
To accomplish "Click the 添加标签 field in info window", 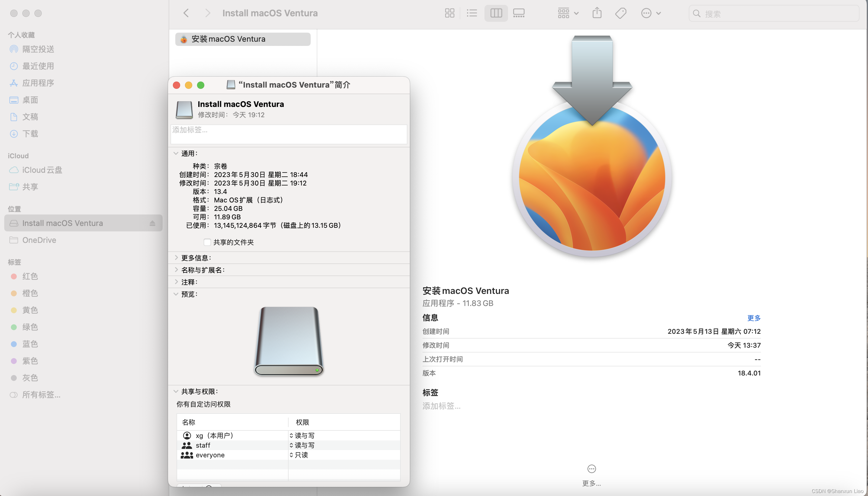I will point(289,134).
